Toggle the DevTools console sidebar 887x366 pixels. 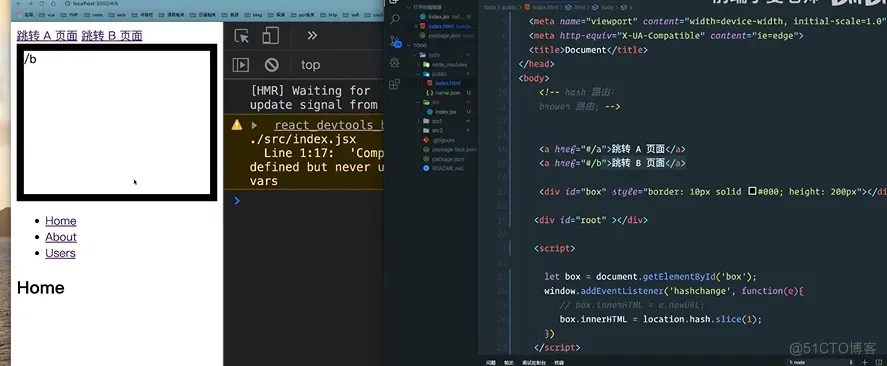tap(240, 65)
